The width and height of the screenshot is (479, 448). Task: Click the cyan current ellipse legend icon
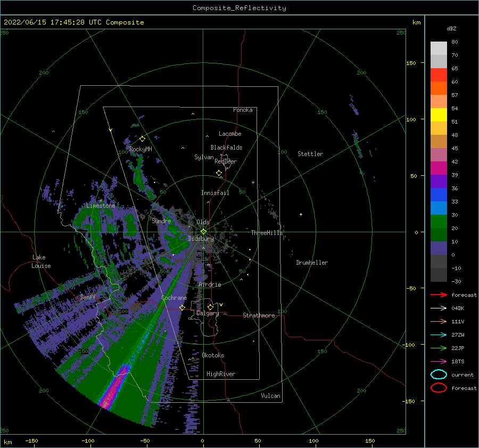click(439, 374)
